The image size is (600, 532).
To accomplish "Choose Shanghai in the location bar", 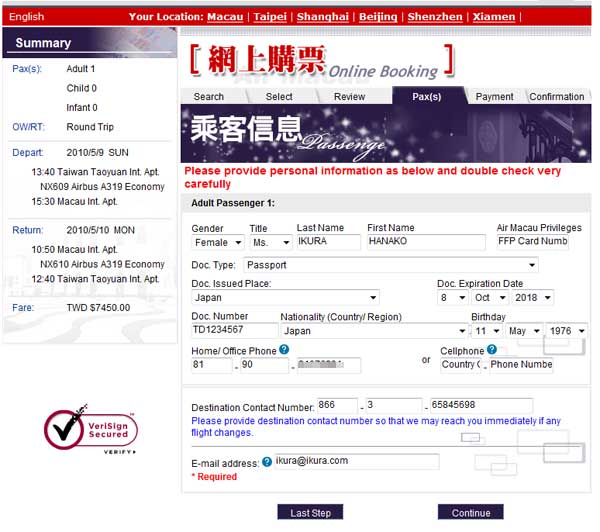I will pyautogui.click(x=324, y=17).
